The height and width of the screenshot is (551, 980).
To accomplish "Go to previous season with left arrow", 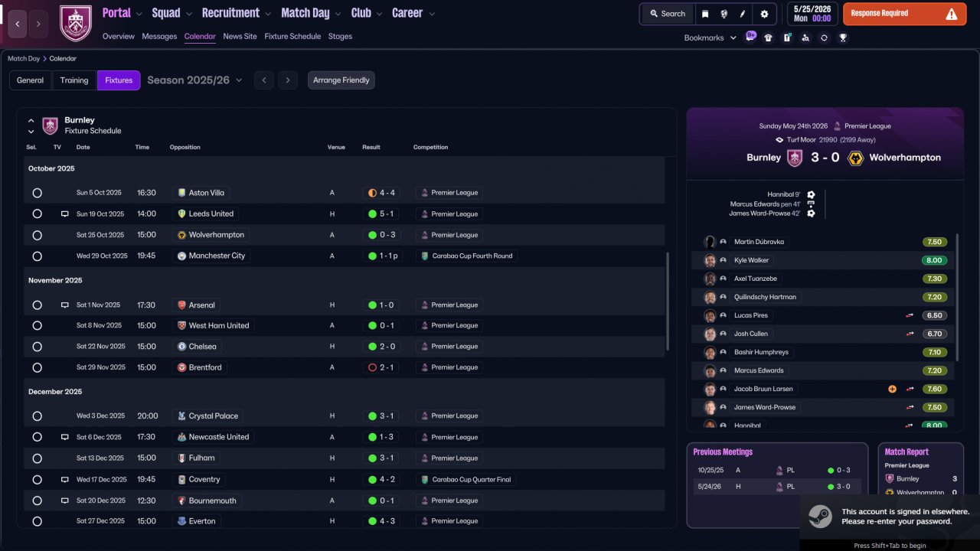I will pos(264,80).
